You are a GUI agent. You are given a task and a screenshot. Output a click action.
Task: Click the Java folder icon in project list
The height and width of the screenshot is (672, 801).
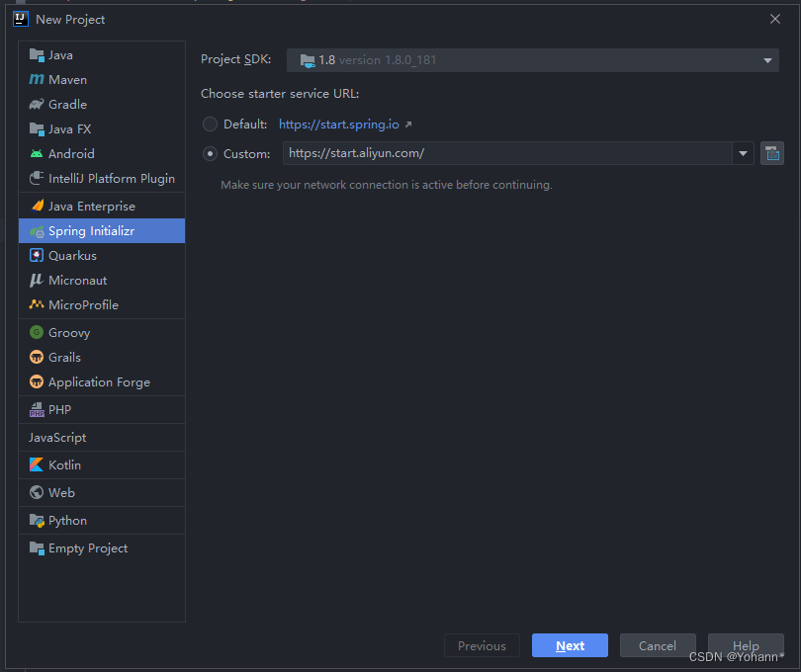[x=37, y=55]
